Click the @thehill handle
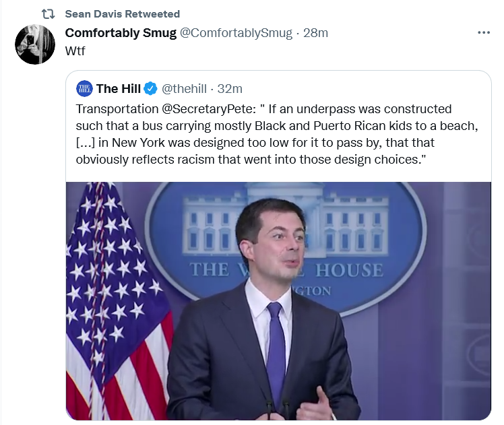Screen dimensions: 504x425 pyautogui.click(x=184, y=89)
